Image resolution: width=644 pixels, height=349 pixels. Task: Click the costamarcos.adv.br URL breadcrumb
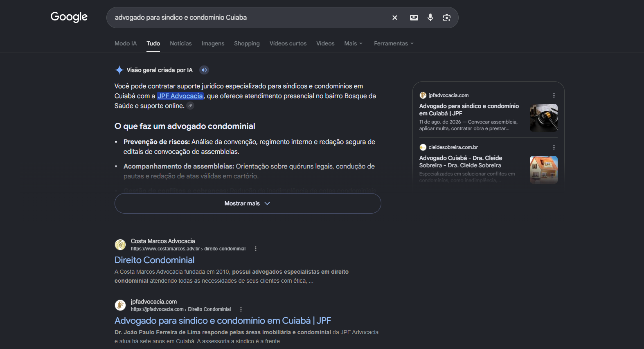click(x=188, y=249)
